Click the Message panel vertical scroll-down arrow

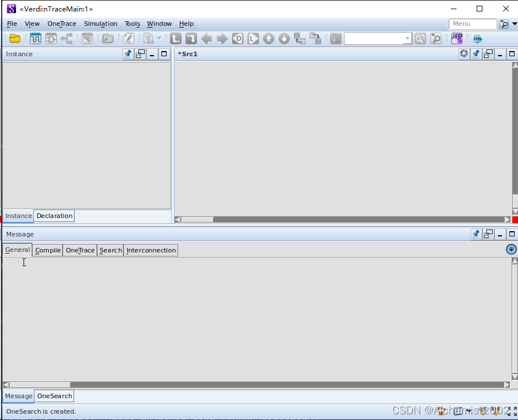coord(515,377)
